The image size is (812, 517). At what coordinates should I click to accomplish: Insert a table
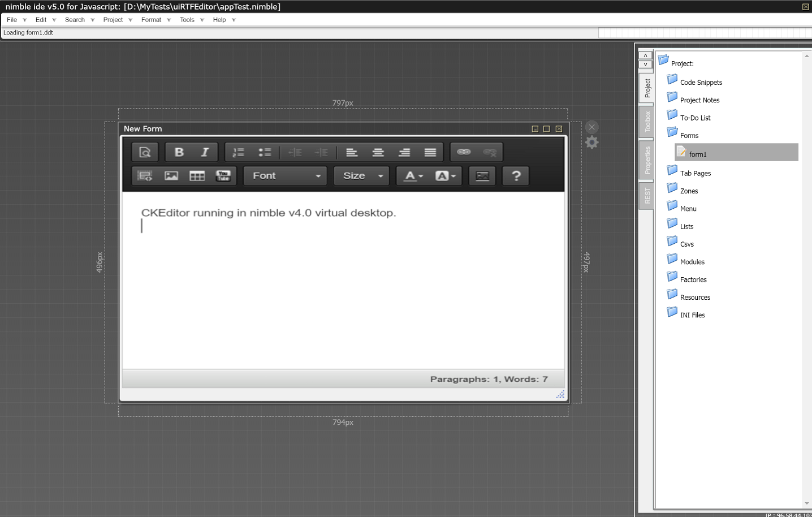(x=197, y=176)
